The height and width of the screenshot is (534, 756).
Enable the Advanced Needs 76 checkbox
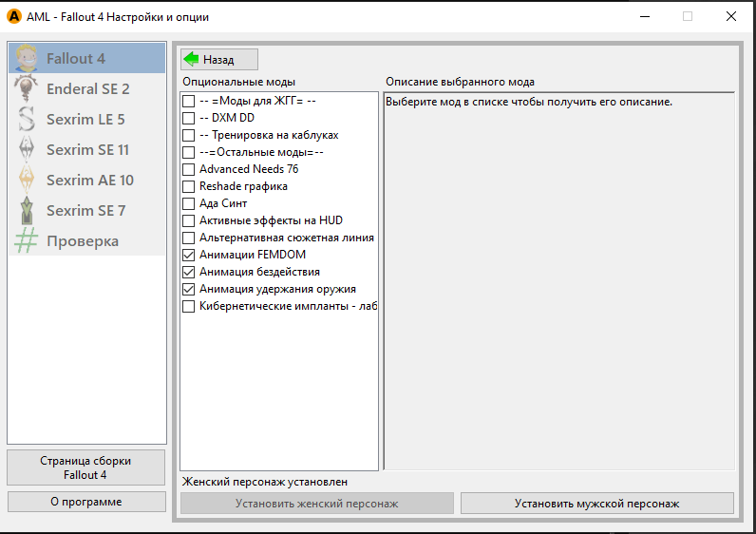pyautogui.click(x=189, y=169)
